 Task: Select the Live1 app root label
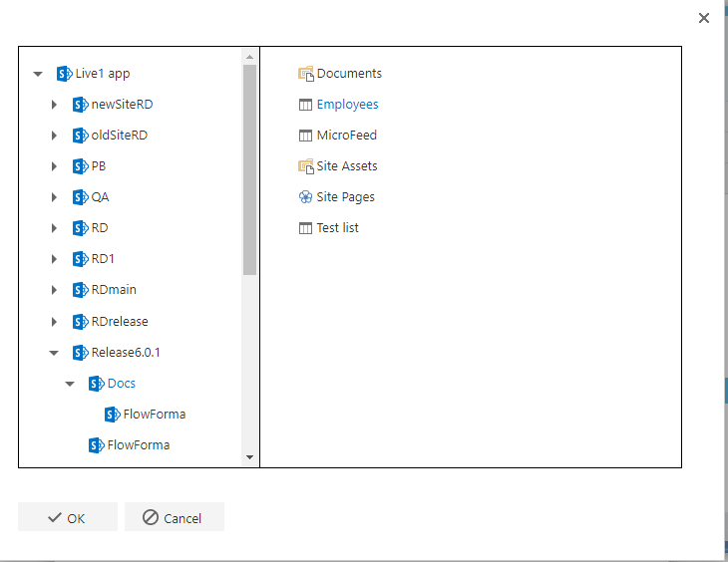[103, 74]
